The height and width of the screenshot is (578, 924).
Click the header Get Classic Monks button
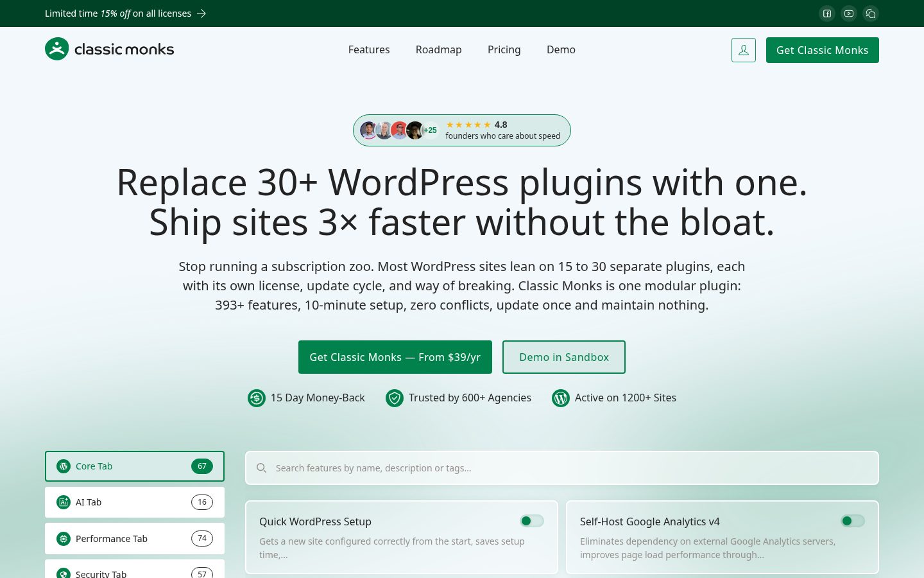(823, 50)
